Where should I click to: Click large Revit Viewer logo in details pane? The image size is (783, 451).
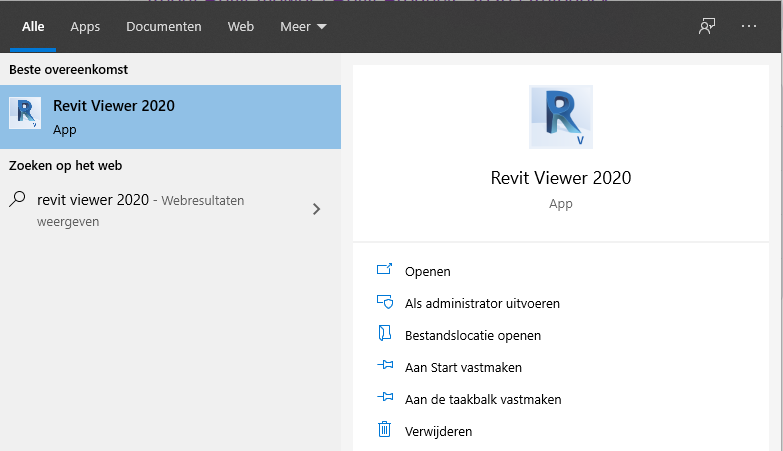pos(561,117)
